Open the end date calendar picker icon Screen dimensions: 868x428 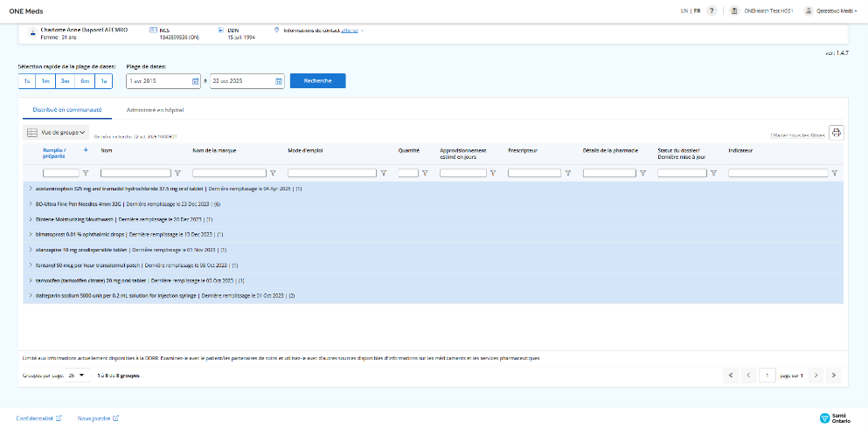(279, 81)
